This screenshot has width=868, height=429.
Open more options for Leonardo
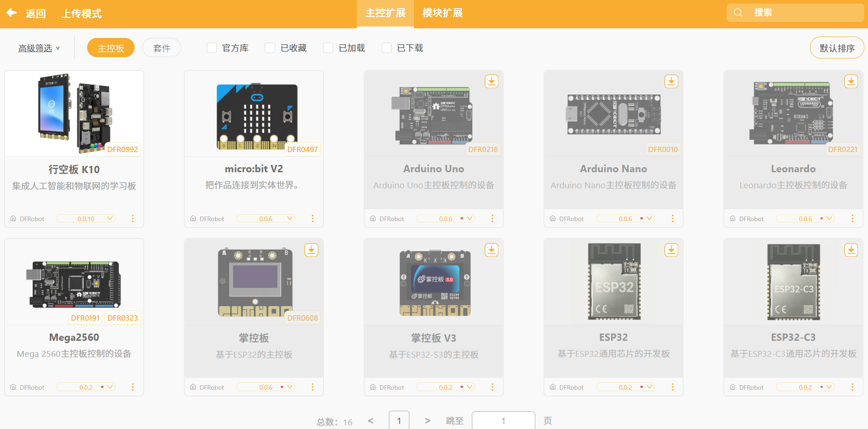click(x=852, y=218)
